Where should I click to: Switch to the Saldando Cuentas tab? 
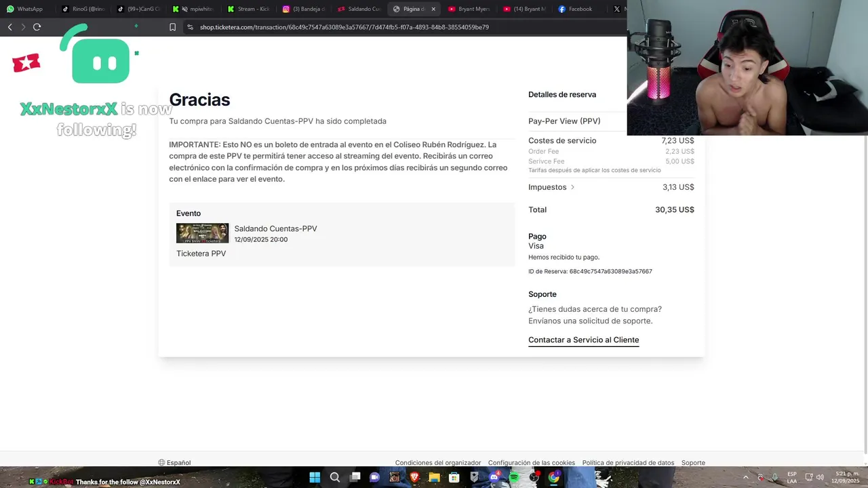pos(359,9)
